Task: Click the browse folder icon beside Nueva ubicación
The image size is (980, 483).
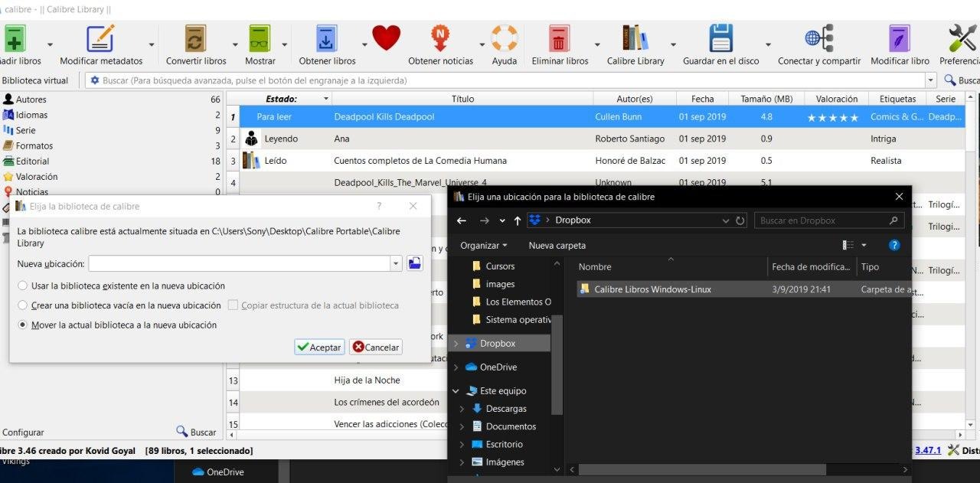Action: [414, 263]
